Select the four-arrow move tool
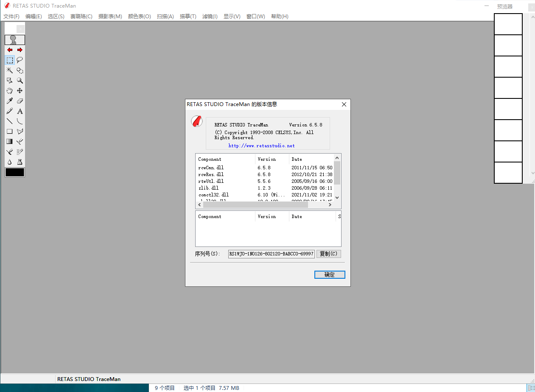Viewport: 535px width, 392px height. point(20,91)
